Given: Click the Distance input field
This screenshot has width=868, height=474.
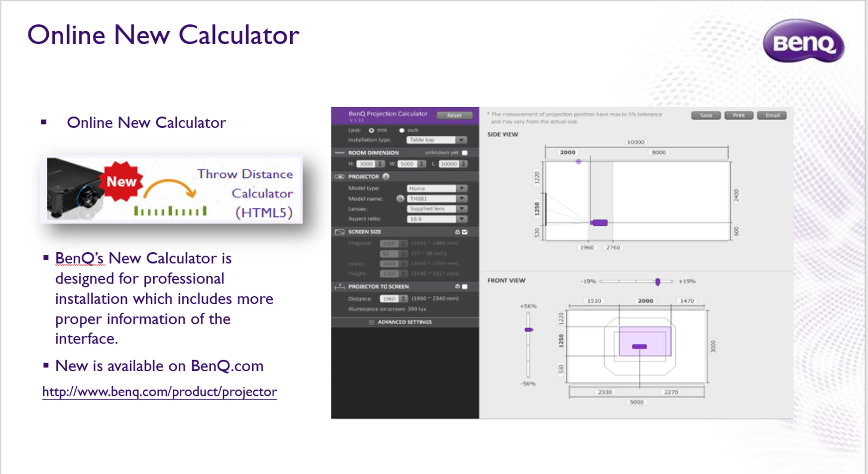Looking at the screenshot, I should click(389, 298).
